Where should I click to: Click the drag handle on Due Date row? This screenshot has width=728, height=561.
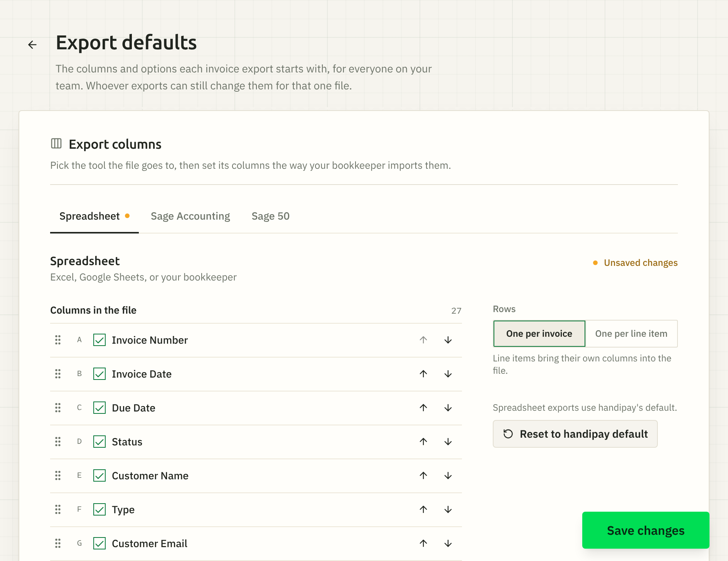click(58, 408)
